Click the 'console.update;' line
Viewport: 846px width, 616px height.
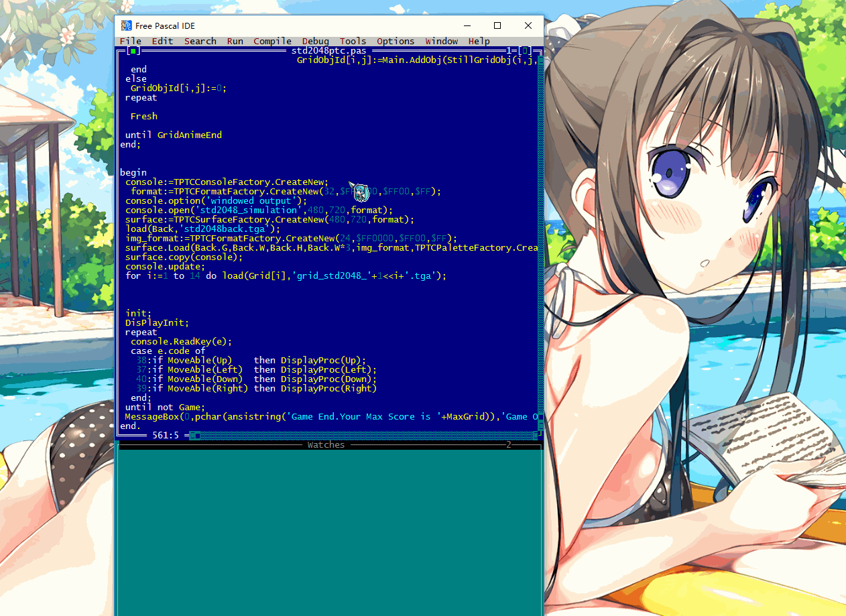165,266
